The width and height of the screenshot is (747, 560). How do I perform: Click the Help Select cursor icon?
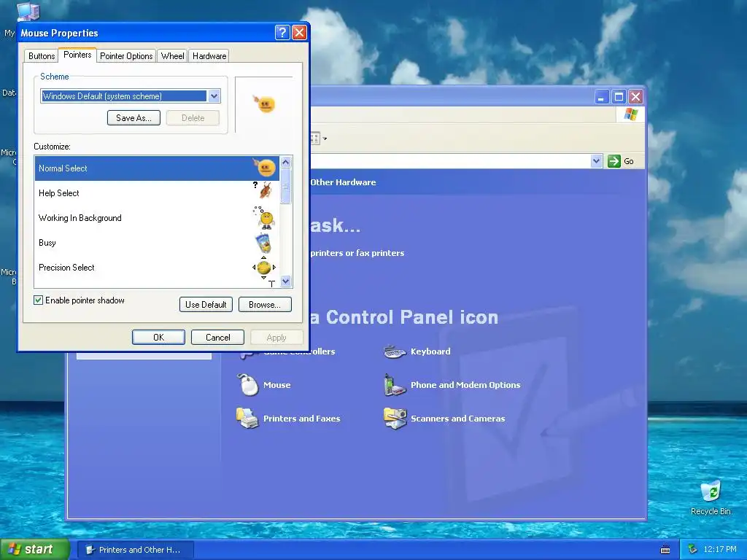point(263,190)
